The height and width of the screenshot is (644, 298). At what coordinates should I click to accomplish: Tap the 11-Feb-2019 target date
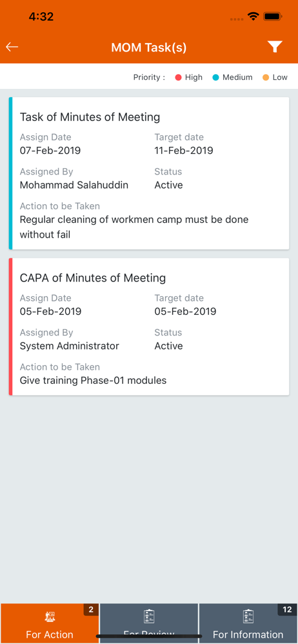click(x=184, y=151)
